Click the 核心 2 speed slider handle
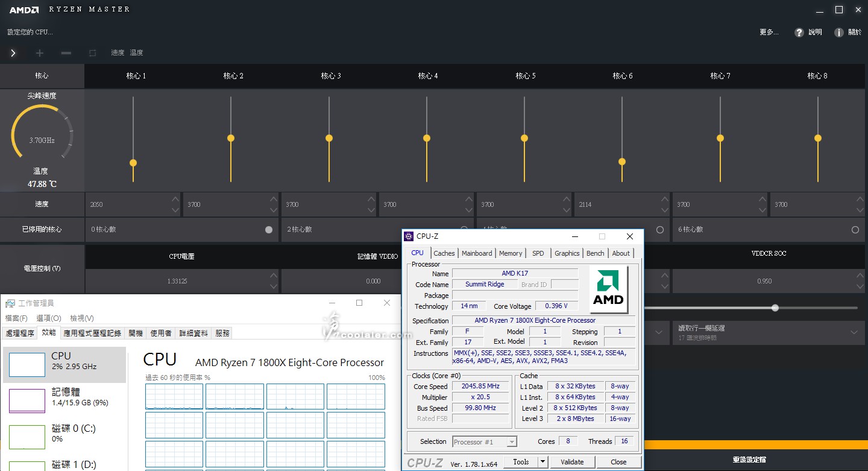868x471 pixels. point(231,138)
